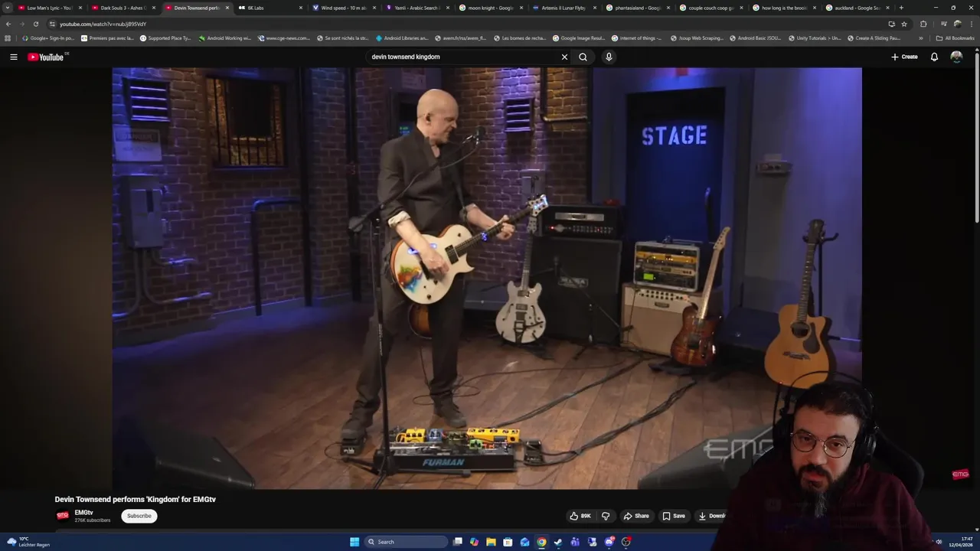This screenshot has width=980, height=551.
Task: Open the 'Create A Sliding Pau...' bookmark
Action: pos(874,37)
